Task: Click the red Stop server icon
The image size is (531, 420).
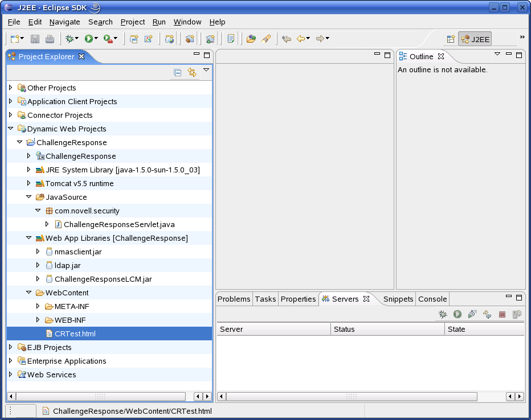Action: (502, 314)
